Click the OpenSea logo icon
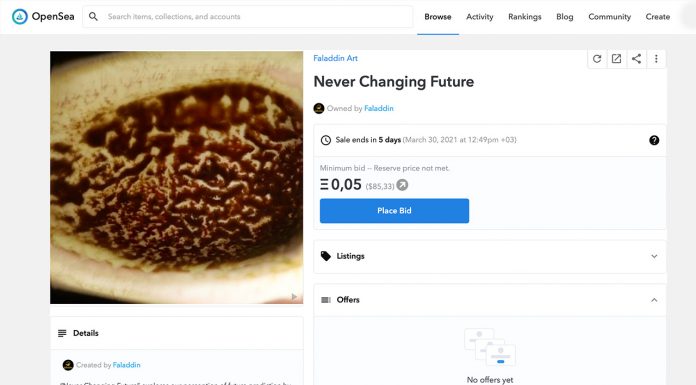696x385 pixels. [20, 17]
